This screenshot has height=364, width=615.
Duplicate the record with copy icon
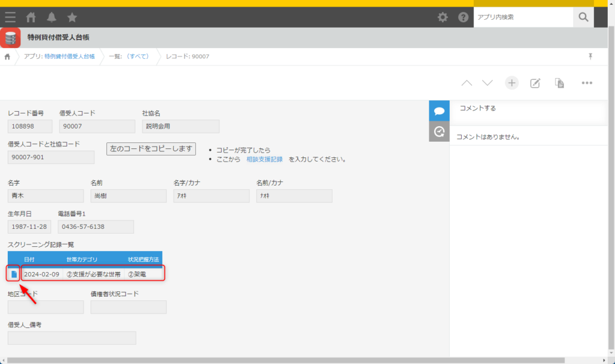559,83
